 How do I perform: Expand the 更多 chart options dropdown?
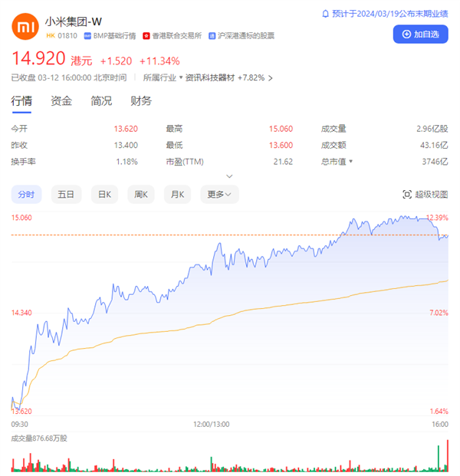click(x=219, y=194)
